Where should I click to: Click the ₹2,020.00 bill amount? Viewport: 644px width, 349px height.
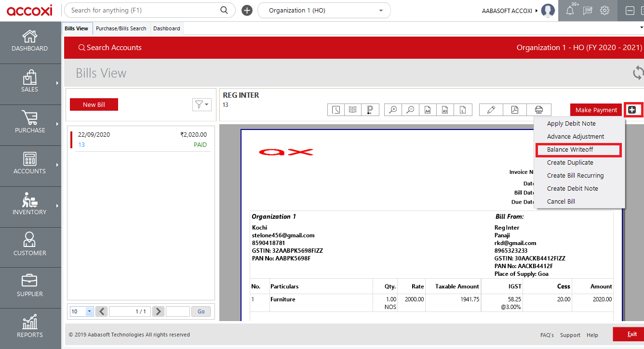[x=193, y=135]
